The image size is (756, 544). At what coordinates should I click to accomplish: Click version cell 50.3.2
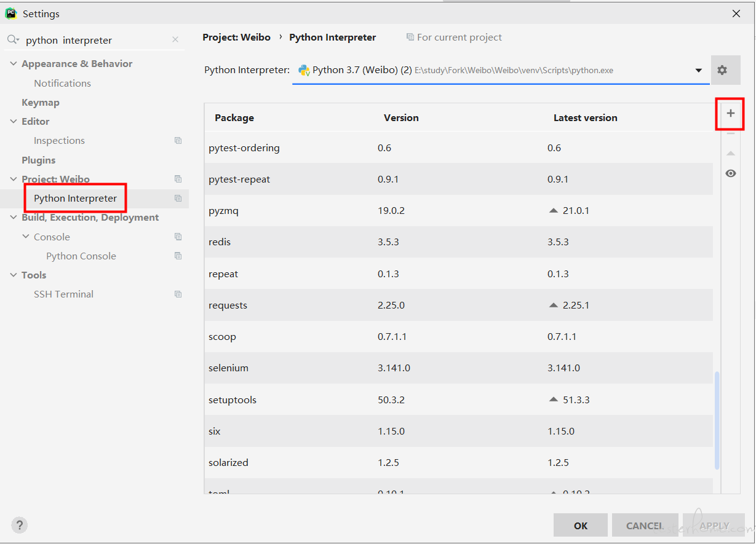[391, 400]
